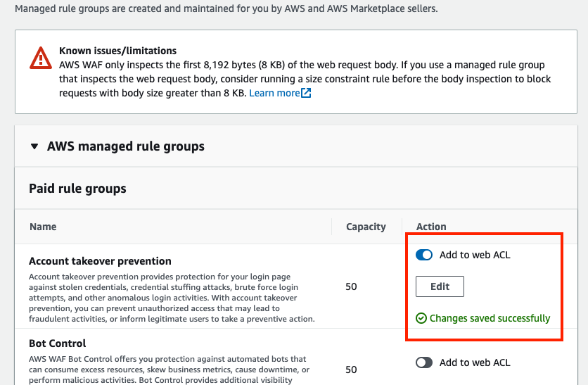Viewport: 588px width, 385px height.
Task: Disable Account takeover prevention web ACL toggle
Action: tap(424, 255)
